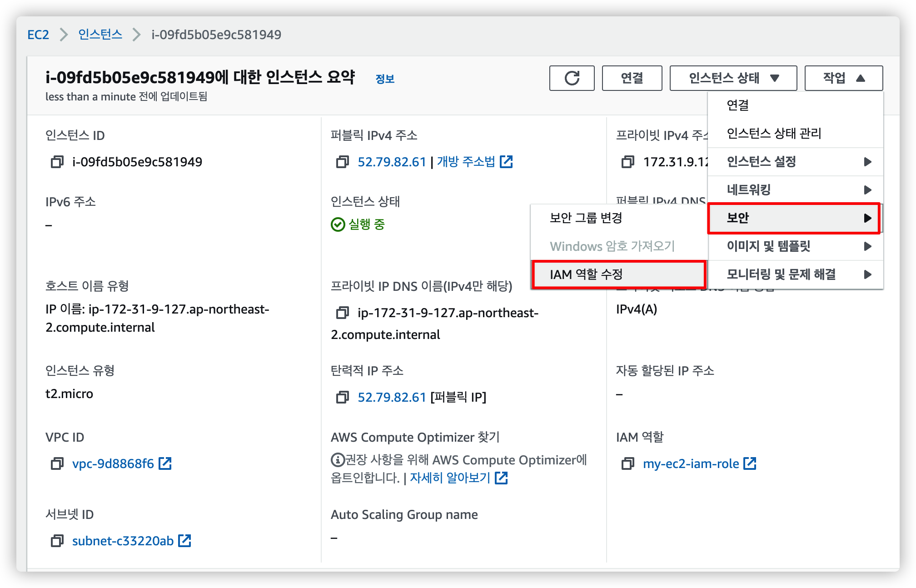Copy the IAM role name
The width and height of the screenshot is (916, 588).
(x=627, y=463)
